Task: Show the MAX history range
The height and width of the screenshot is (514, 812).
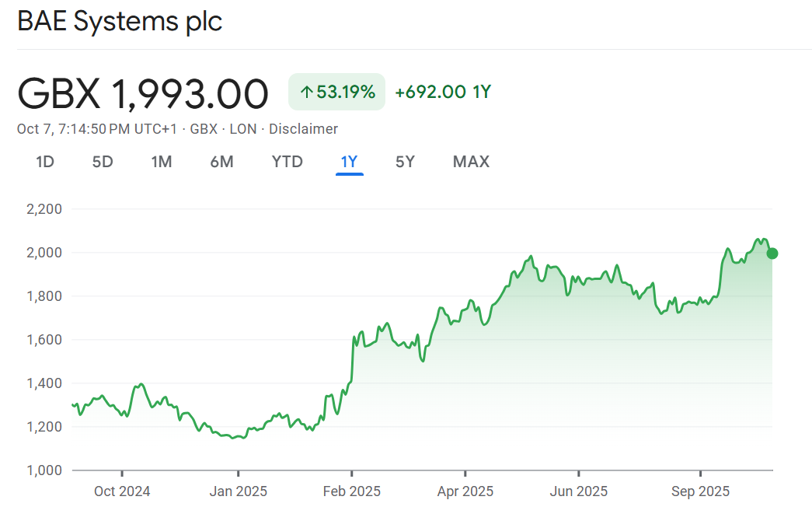Action: (471, 162)
